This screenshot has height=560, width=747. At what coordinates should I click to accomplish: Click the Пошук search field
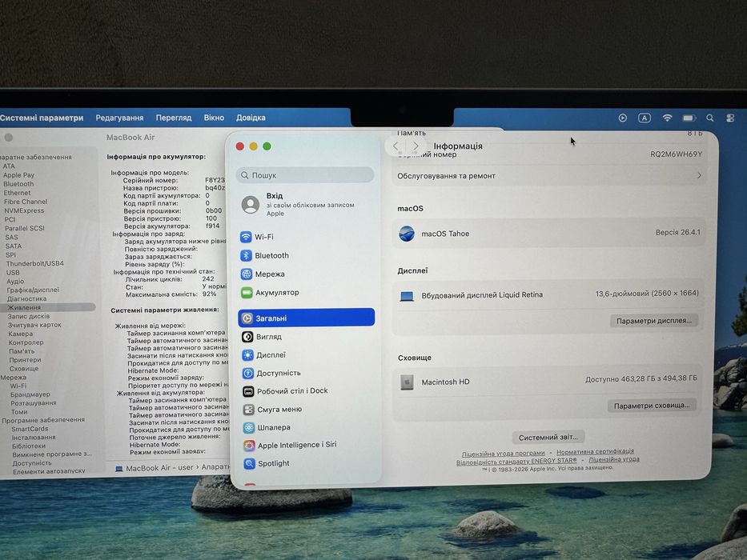305,174
